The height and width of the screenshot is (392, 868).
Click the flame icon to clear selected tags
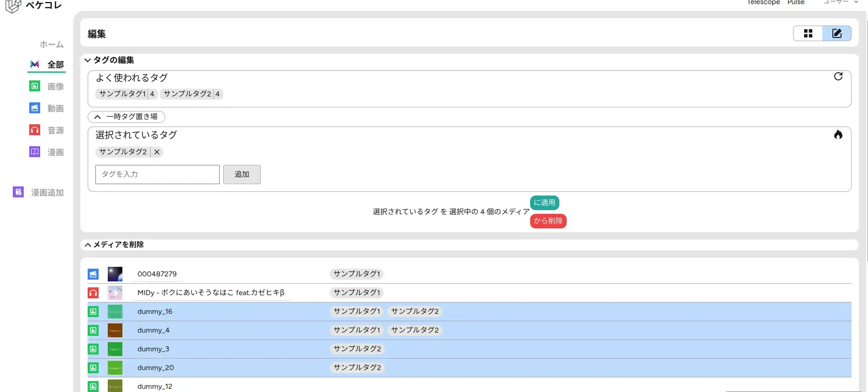838,134
